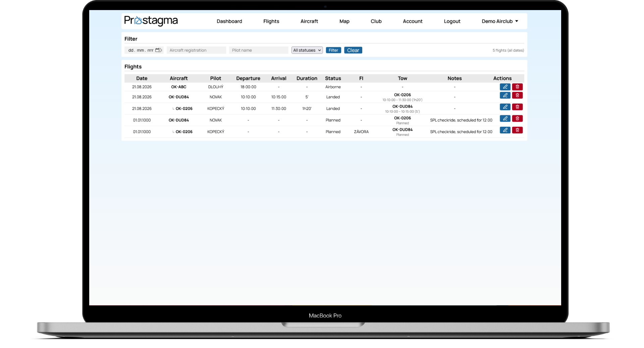The width and height of the screenshot is (644, 348).
Task: Select the 11:30:00 arrival time
Action: pos(278,109)
